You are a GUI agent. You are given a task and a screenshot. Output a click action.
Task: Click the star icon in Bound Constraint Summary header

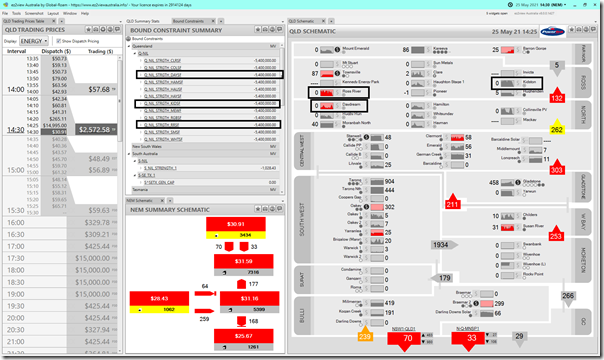click(x=258, y=30)
